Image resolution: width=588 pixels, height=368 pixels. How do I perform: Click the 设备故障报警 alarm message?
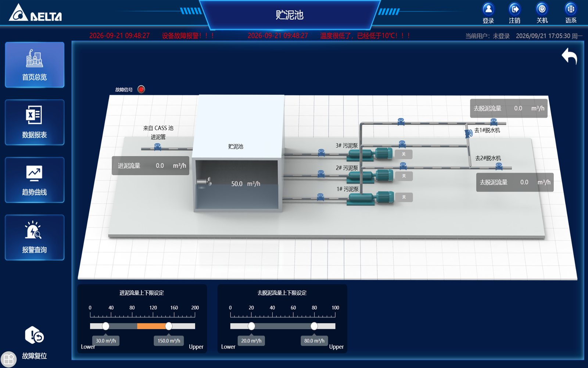(188, 36)
